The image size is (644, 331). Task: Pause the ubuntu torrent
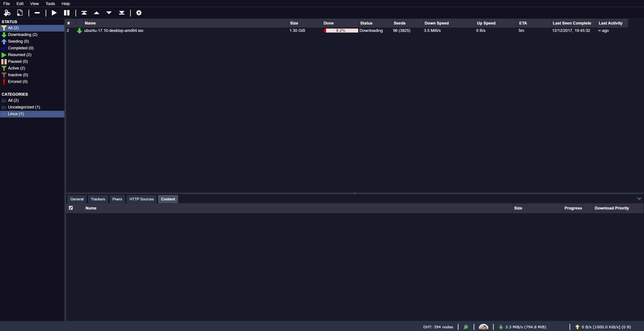(66, 13)
